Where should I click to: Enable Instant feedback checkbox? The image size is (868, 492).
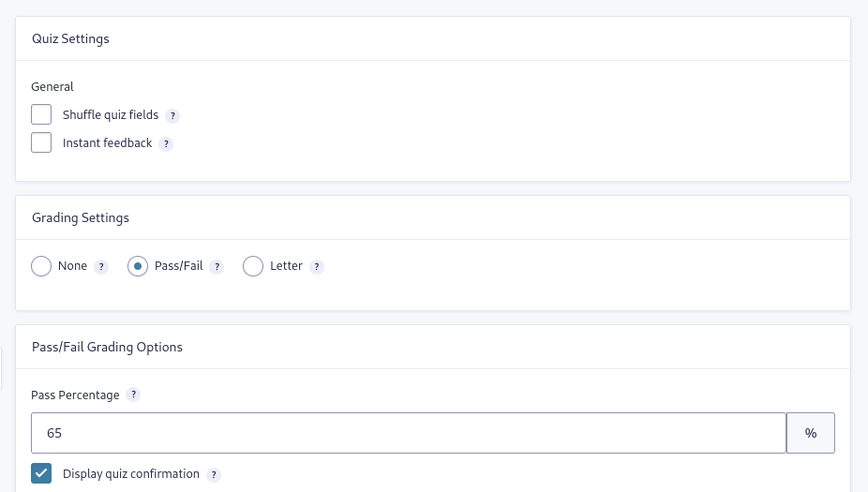click(x=41, y=142)
